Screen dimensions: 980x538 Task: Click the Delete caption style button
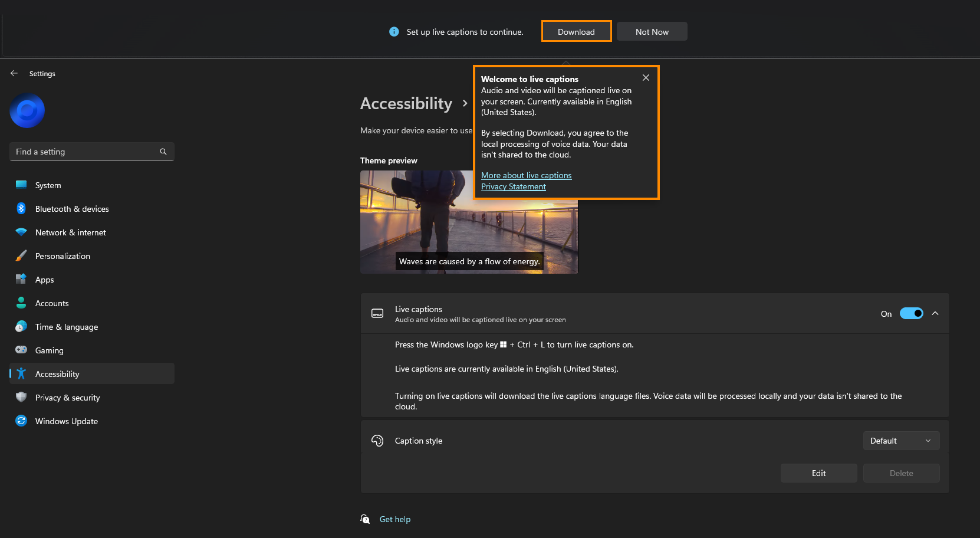point(901,473)
